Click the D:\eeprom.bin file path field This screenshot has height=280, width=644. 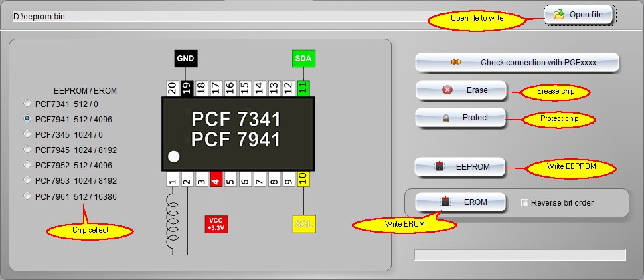pos(260,17)
